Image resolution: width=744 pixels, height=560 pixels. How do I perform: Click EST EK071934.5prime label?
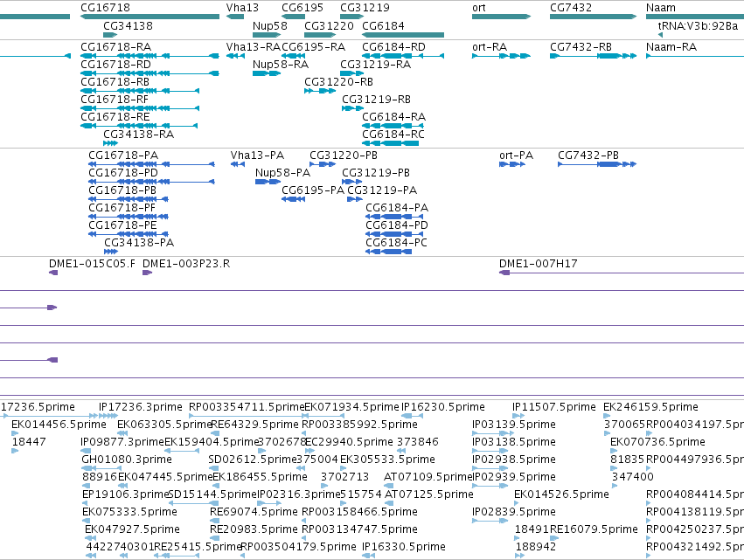click(x=351, y=407)
